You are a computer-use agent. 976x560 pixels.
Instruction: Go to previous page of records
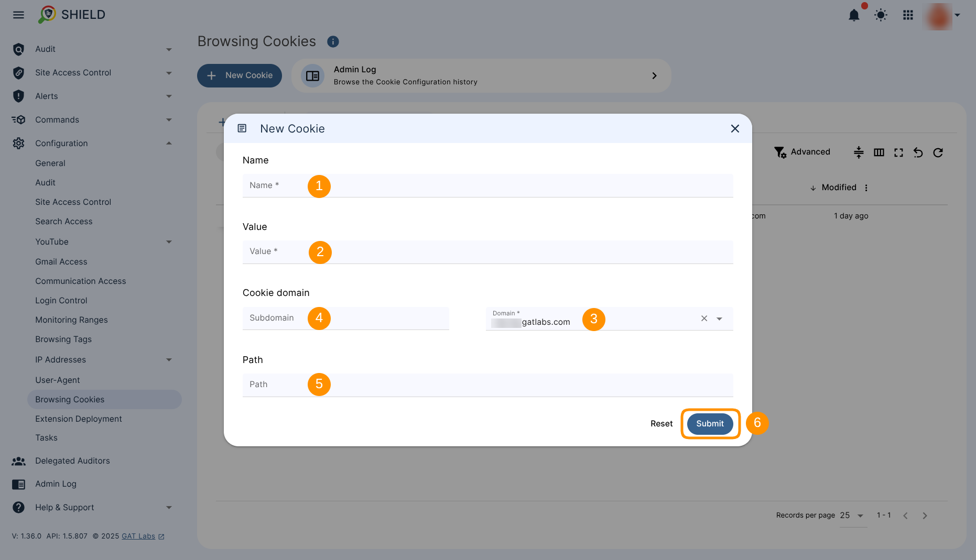coord(905,516)
